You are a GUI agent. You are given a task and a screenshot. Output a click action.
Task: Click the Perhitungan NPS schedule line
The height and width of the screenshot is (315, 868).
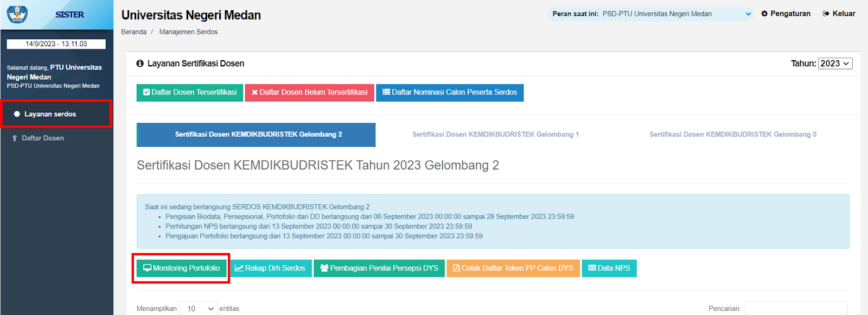coord(319,226)
